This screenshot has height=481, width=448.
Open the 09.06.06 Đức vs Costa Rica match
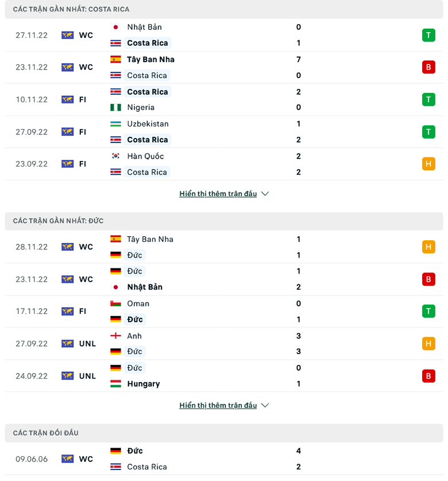[224, 459]
